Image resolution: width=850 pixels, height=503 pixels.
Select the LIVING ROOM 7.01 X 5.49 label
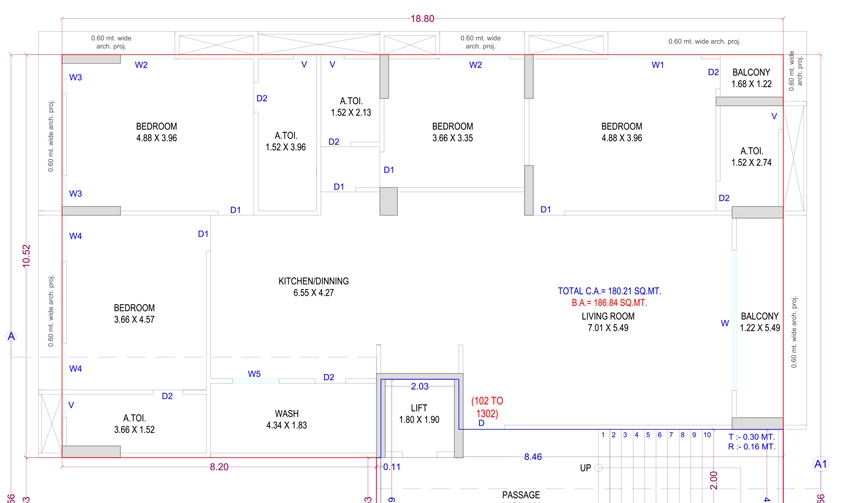(x=608, y=322)
